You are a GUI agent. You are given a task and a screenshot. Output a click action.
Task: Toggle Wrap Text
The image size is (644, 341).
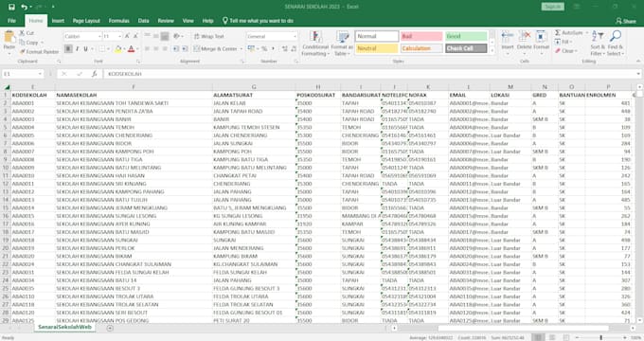pos(208,36)
